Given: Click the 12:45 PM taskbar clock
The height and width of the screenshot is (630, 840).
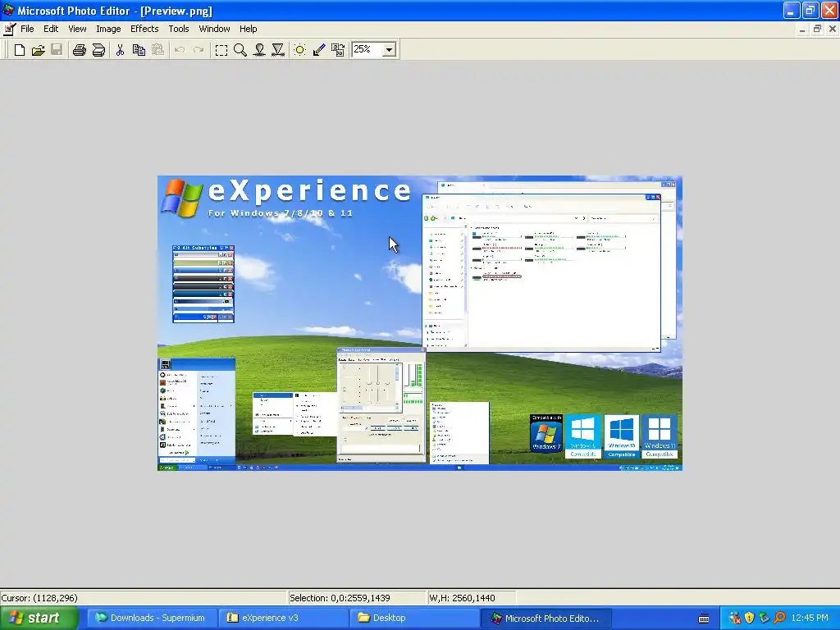Looking at the screenshot, I should click(x=810, y=619).
